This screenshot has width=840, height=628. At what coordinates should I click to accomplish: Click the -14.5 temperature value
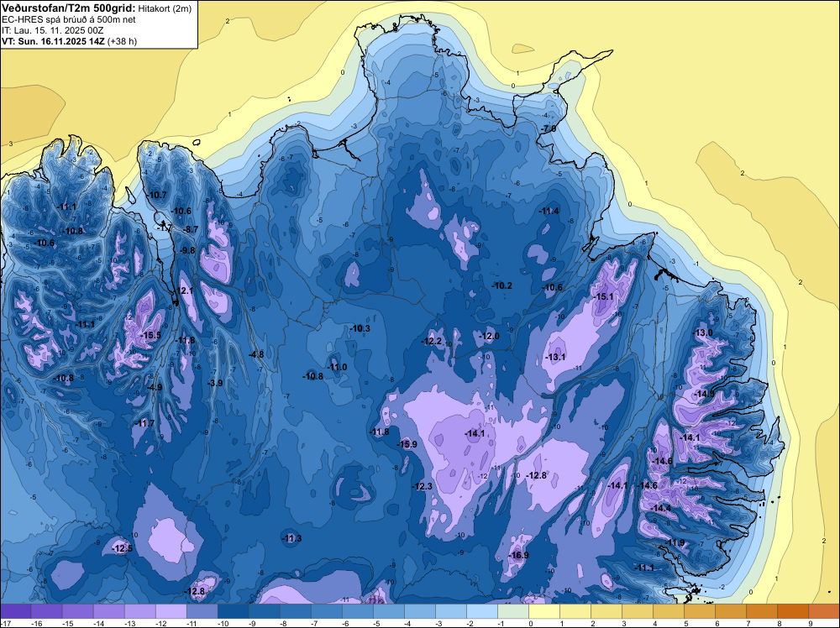click(x=704, y=394)
